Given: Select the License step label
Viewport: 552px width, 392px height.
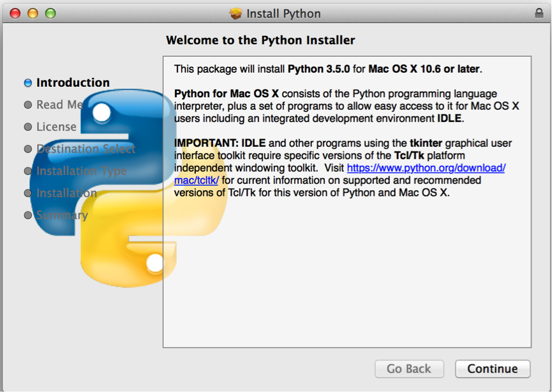Looking at the screenshot, I should (56, 127).
